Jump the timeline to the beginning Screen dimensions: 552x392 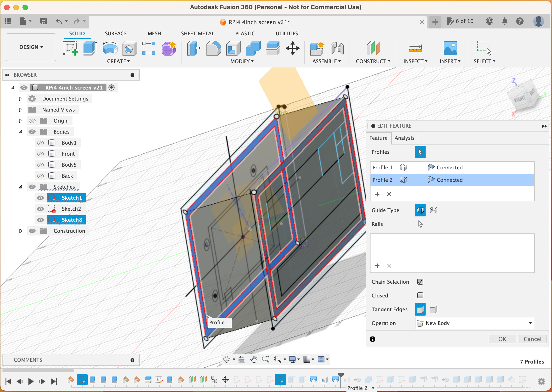click(x=8, y=381)
